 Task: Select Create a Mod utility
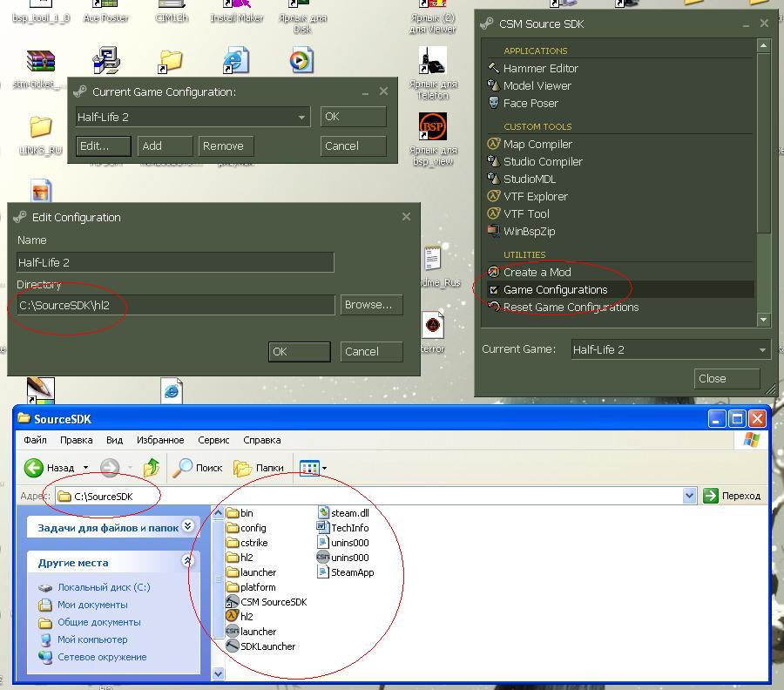pyautogui.click(x=530, y=272)
